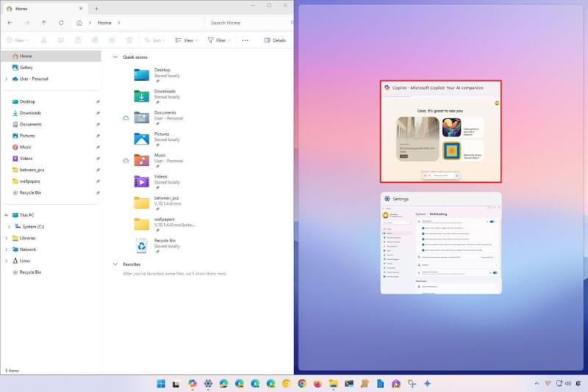Image resolution: width=588 pixels, height=392 pixels.
Task: Collapse the Quick access section
Action: point(115,57)
